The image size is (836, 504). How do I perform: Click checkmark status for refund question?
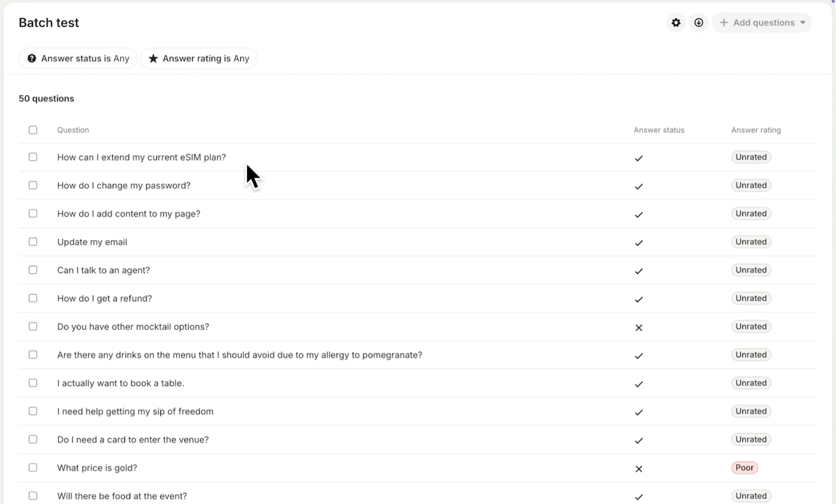pyautogui.click(x=638, y=299)
